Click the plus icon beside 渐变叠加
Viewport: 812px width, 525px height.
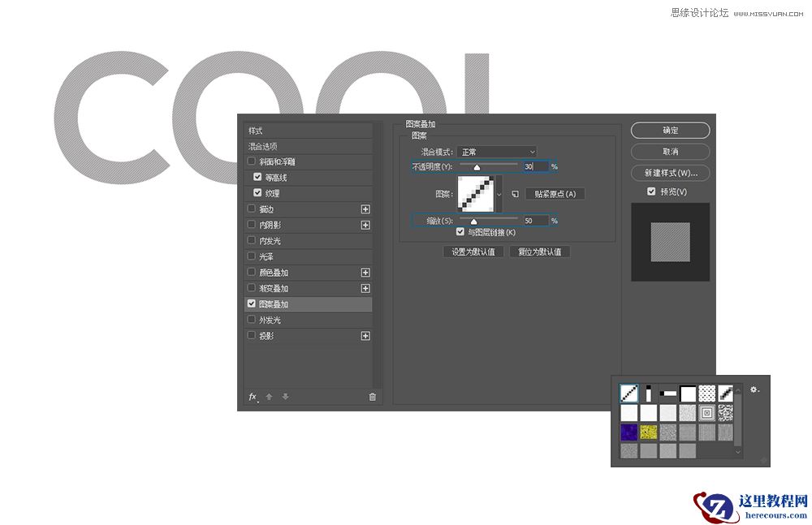tap(365, 288)
